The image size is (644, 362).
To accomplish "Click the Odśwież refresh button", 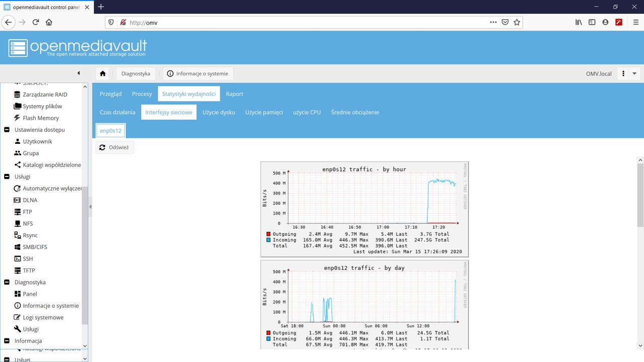I will coord(115,147).
